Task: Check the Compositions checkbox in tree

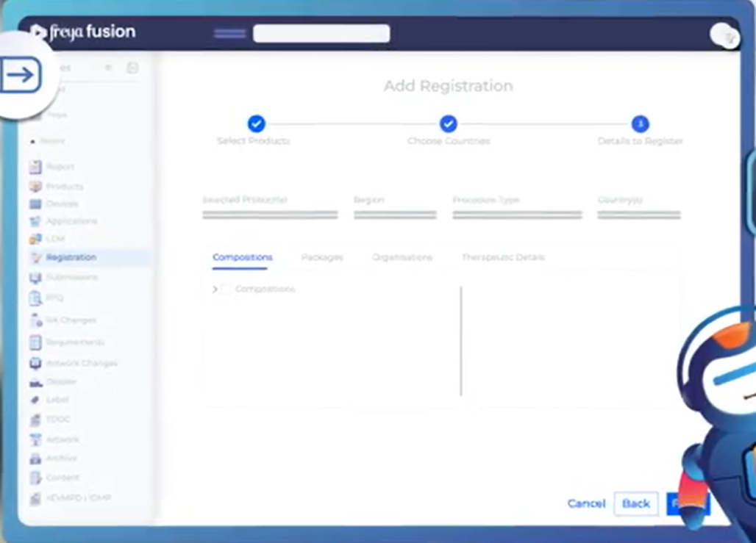Action: (225, 289)
